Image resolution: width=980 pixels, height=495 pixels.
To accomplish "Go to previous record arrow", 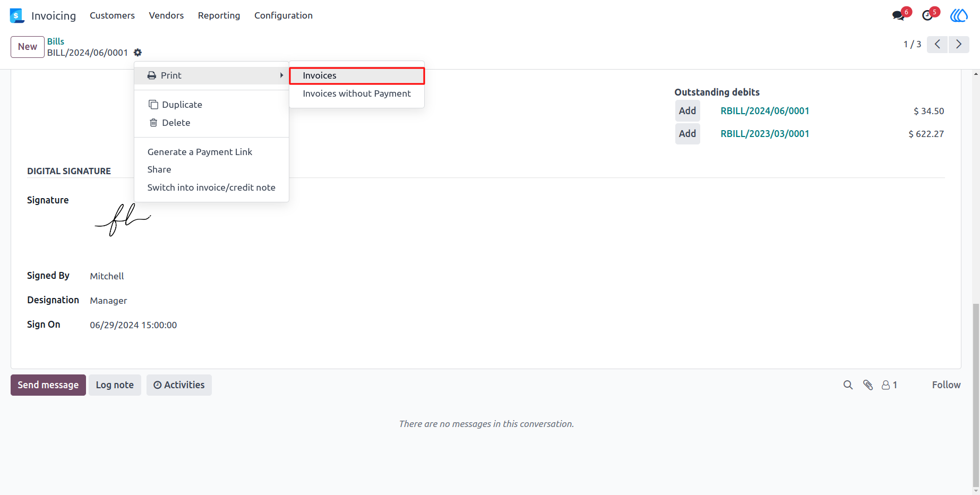I will coord(938,44).
